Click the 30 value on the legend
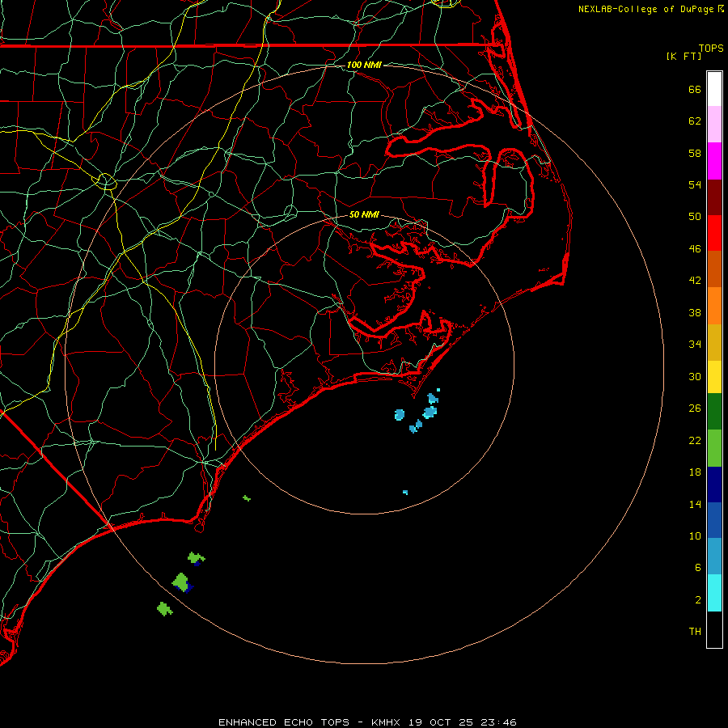 (695, 376)
